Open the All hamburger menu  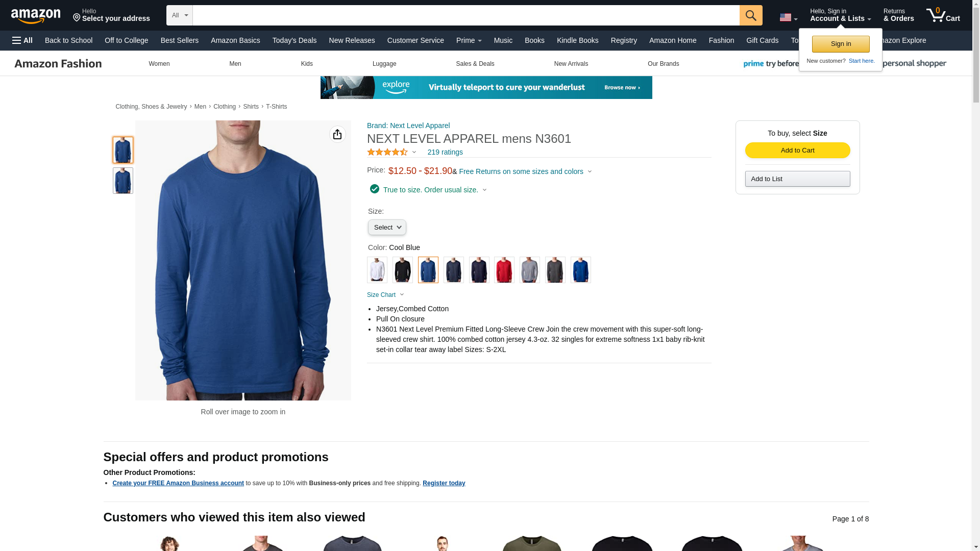pyautogui.click(x=22, y=40)
